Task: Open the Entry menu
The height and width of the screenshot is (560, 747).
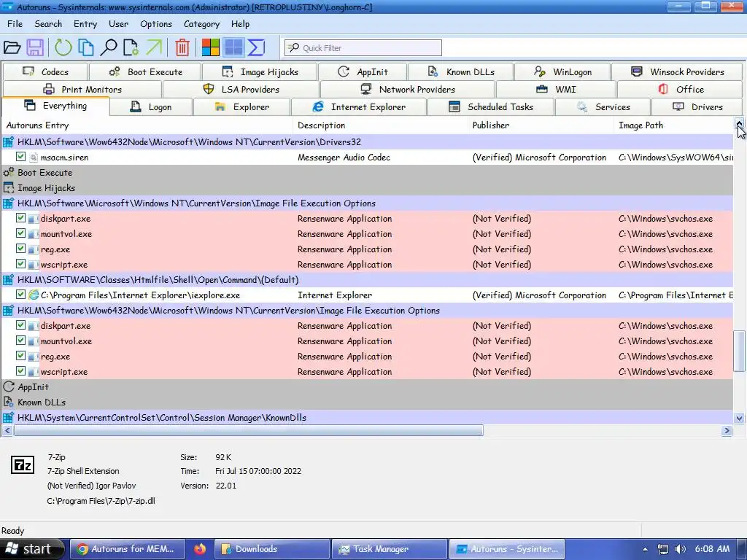Action: [85, 24]
